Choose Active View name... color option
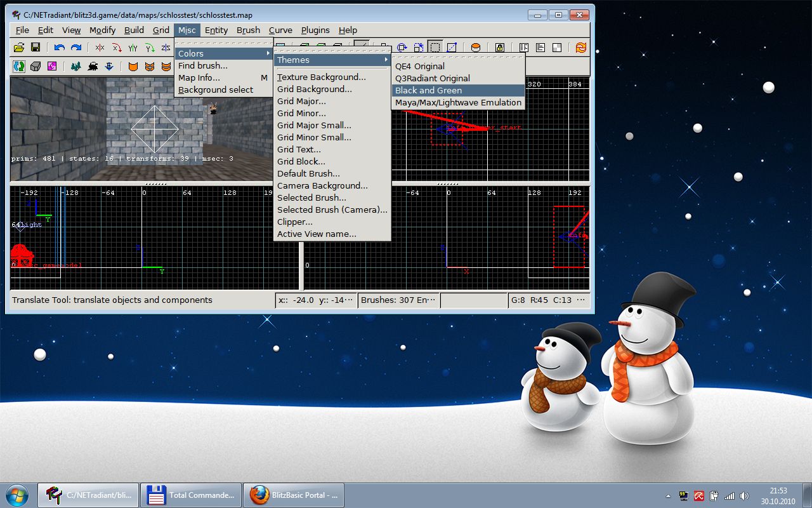The width and height of the screenshot is (812, 508). point(332,234)
